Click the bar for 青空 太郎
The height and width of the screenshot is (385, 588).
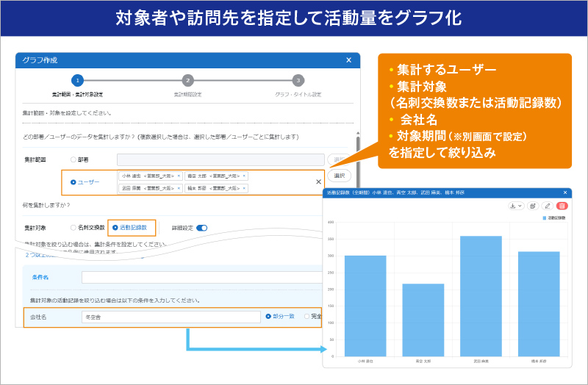(x=423, y=320)
